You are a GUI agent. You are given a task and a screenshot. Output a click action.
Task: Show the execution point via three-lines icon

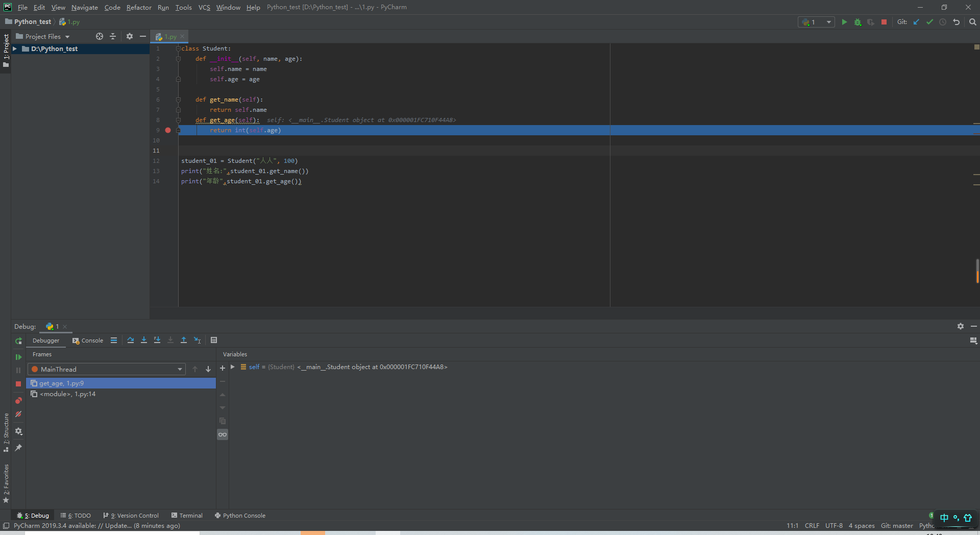114,340
